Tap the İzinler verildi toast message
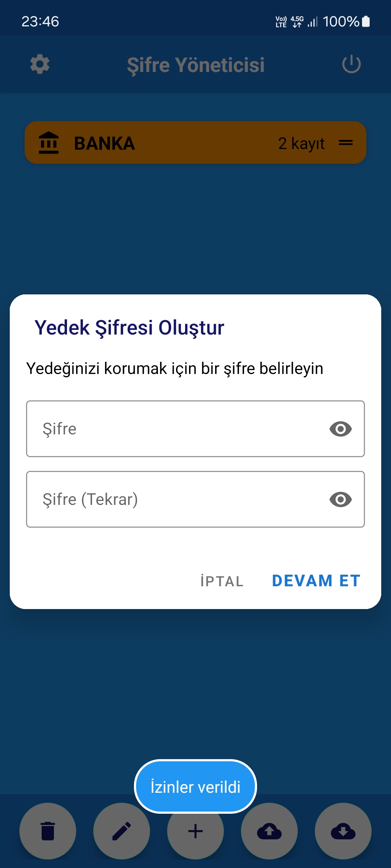Viewport: 391px width, 868px height. tap(195, 787)
